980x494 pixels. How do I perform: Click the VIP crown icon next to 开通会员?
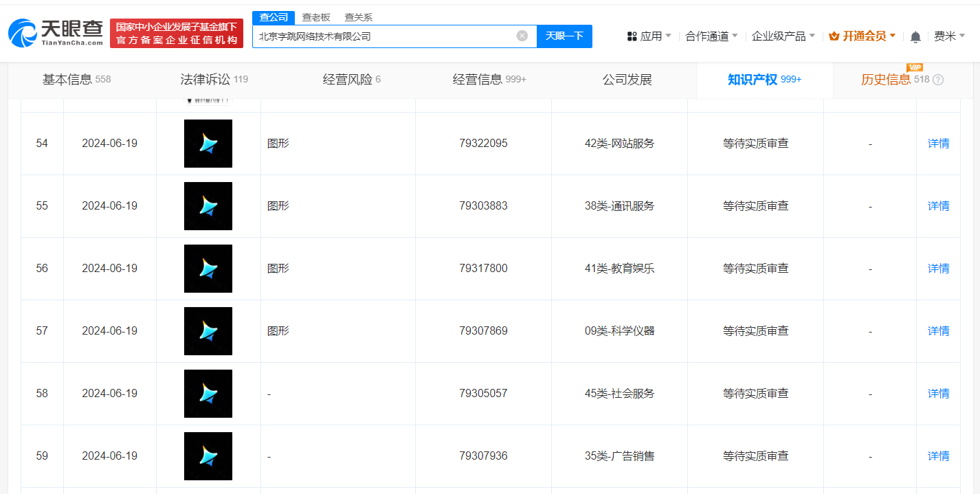click(x=835, y=35)
